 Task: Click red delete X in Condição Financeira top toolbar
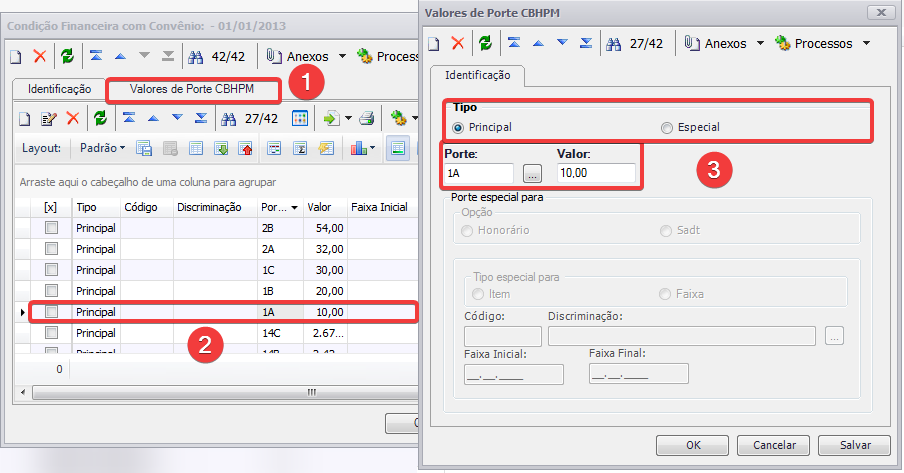(x=40, y=56)
